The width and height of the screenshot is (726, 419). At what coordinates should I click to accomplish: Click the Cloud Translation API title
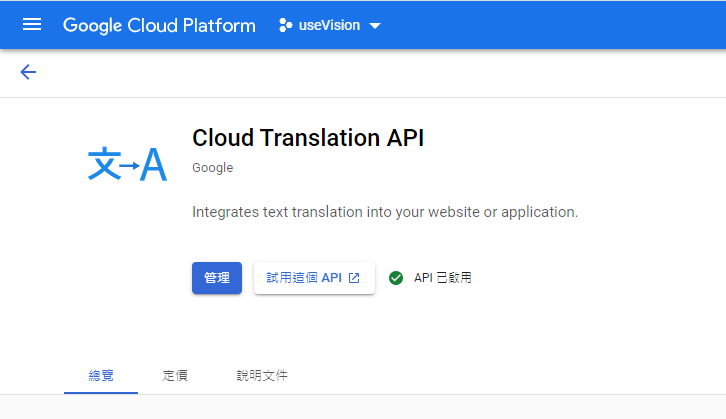(308, 138)
